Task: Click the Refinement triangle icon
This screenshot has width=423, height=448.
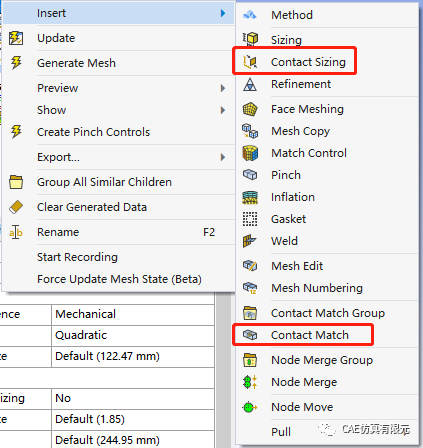Action: point(250,84)
